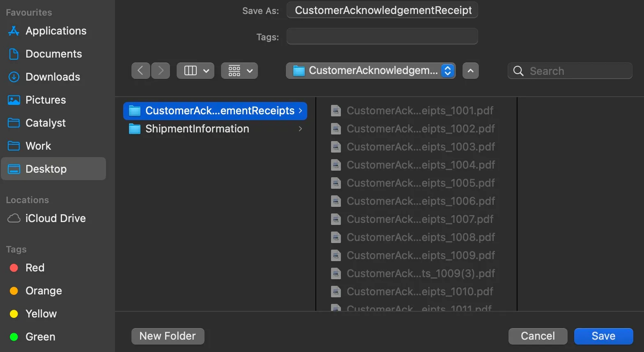This screenshot has width=644, height=352.
Task: Select the Work folder in sidebar
Action: click(53, 146)
